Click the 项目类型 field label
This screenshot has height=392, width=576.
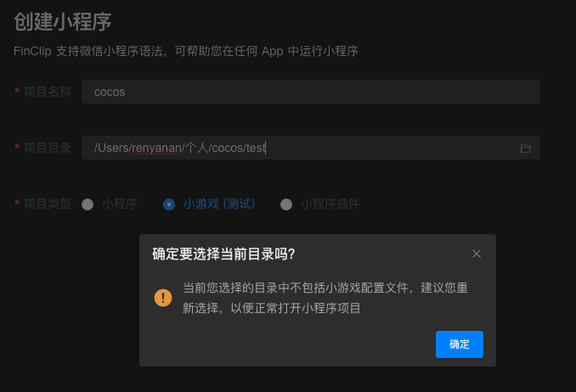click(x=48, y=204)
